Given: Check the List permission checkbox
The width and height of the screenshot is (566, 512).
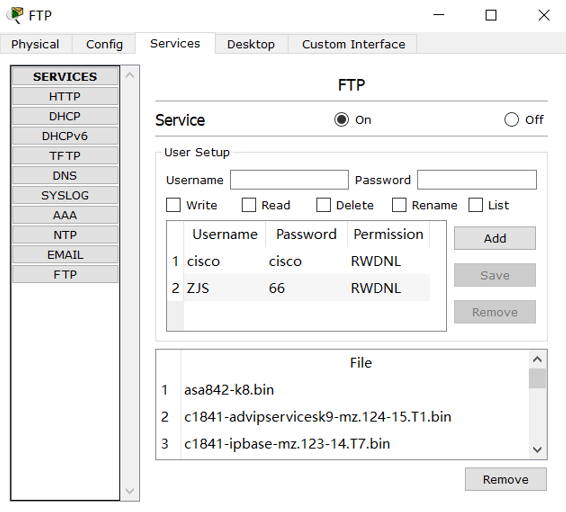Looking at the screenshot, I should [x=475, y=205].
